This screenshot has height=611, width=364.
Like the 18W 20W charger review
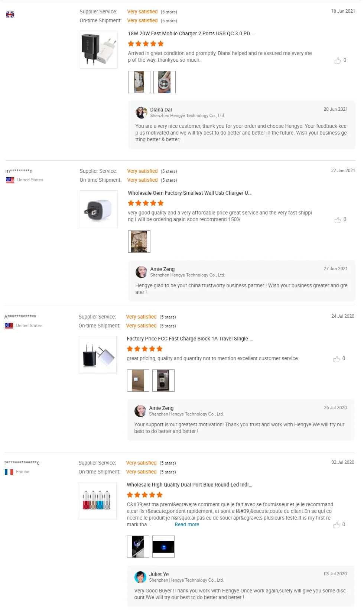[x=338, y=61]
